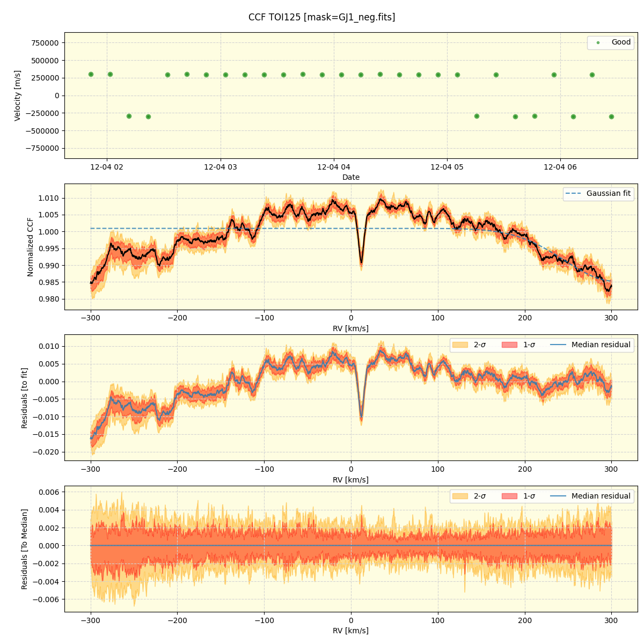Click 'RV [km/s]' label under the bottom plot

click(351, 631)
